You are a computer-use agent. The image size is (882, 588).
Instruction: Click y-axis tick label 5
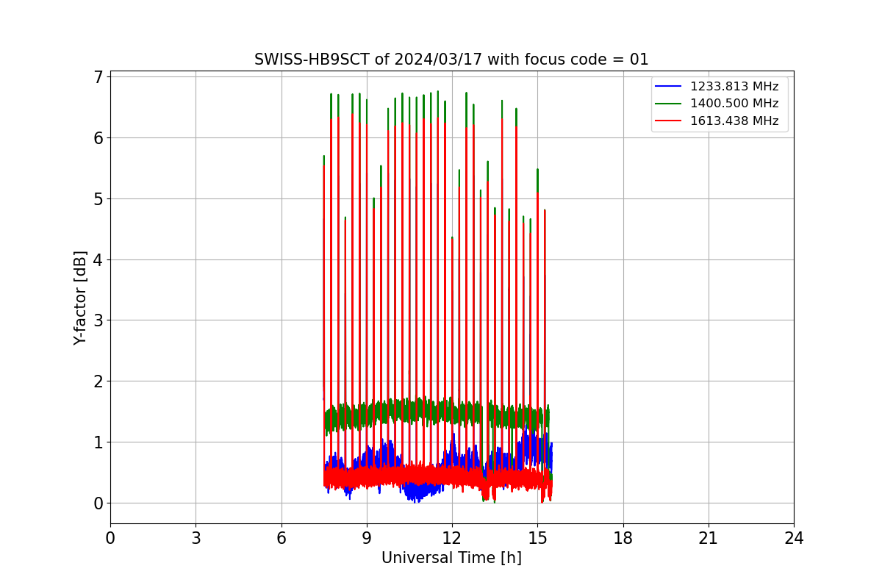point(98,198)
